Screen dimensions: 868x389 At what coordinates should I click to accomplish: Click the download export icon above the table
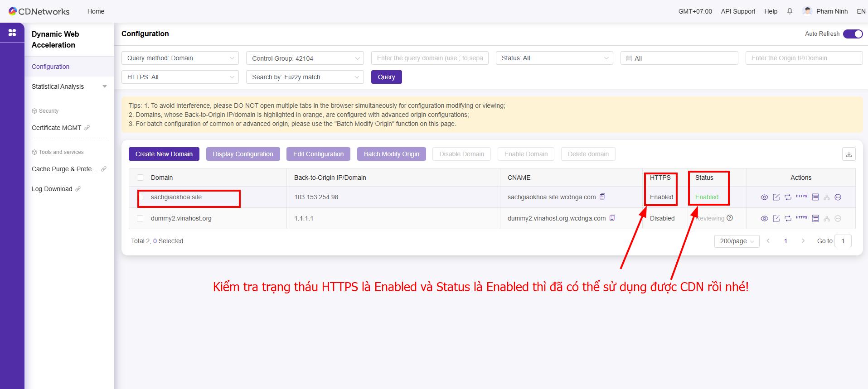[849, 154]
